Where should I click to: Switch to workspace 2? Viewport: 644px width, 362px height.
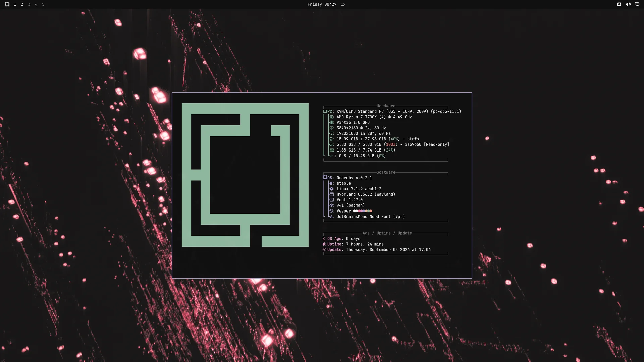[22, 4]
